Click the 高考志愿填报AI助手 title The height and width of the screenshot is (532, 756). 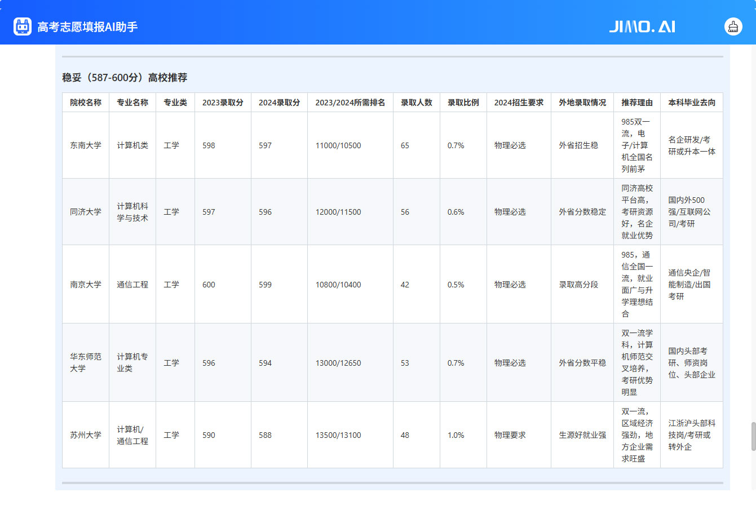pos(87,26)
